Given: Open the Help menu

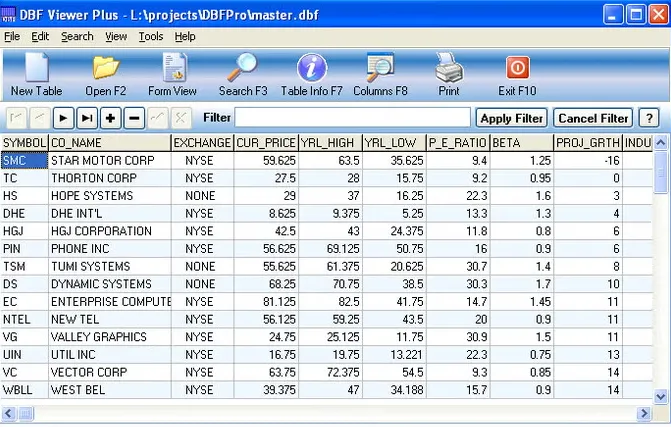Looking at the screenshot, I should coord(185,36).
